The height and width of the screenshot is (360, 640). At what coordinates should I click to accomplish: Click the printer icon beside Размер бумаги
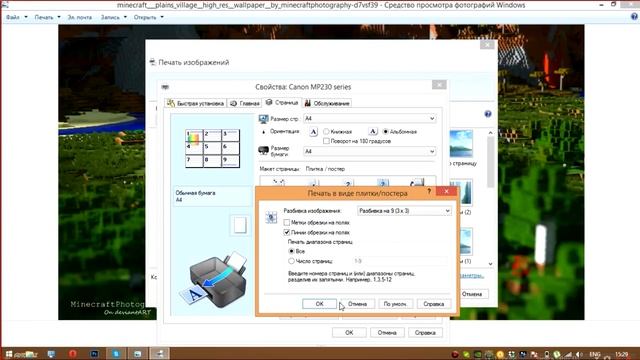263,151
